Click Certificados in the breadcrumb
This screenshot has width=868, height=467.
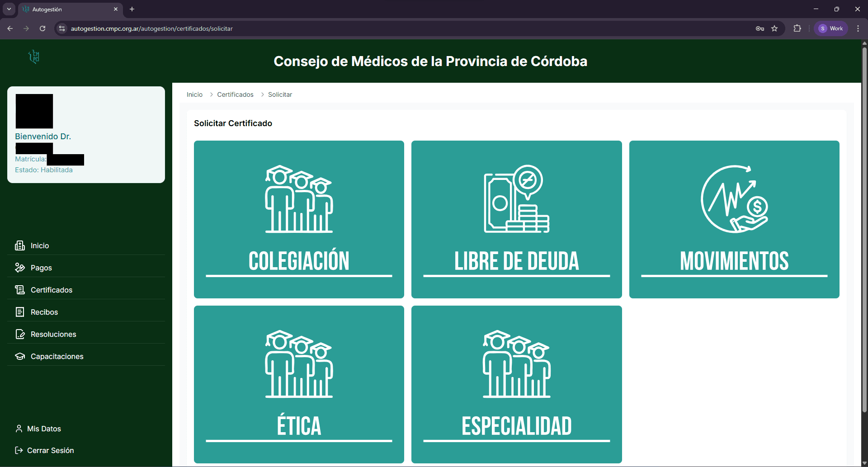coord(235,94)
